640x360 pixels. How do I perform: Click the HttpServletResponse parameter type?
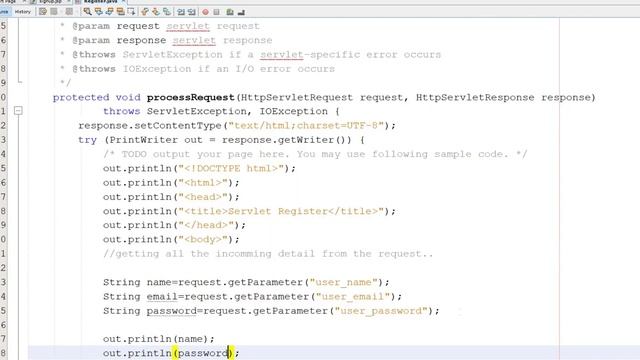coord(475,98)
